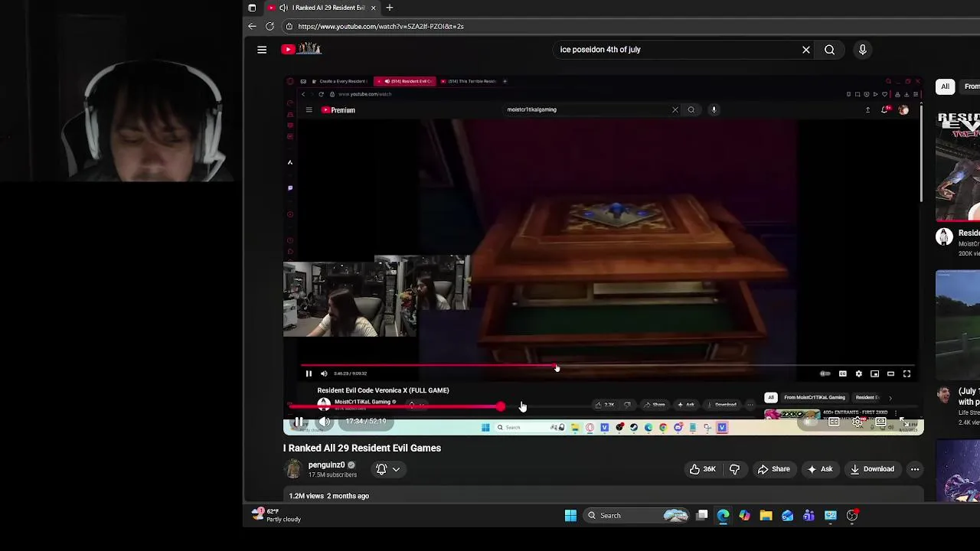The image size is (980, 551).
Task: Click the 17:34 / 52:19 time display
Action: coord(366,422)
